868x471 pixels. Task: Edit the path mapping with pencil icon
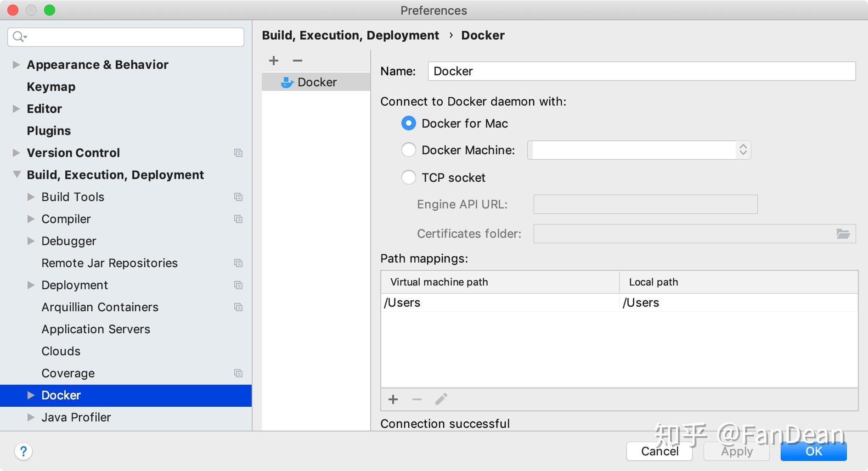[x=441, y=399]
